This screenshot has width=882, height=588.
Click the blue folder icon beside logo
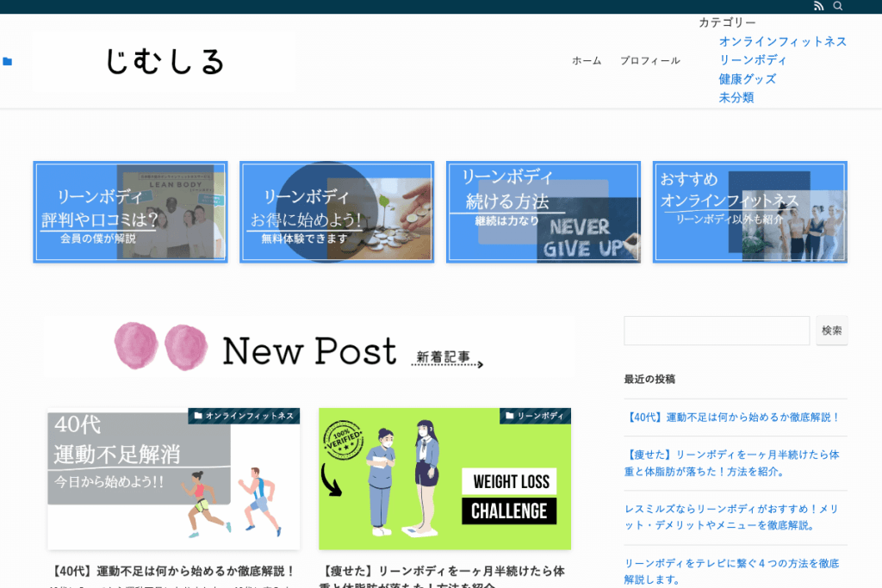coord(8,61)
